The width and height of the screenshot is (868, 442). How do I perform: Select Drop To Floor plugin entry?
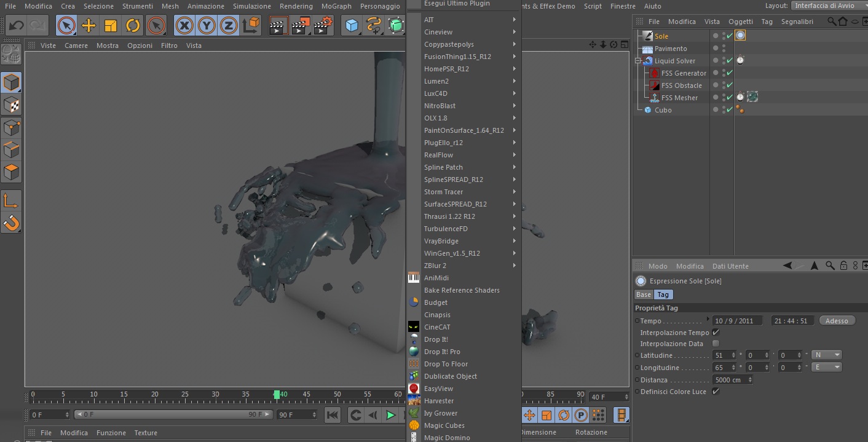click(464, 364)
